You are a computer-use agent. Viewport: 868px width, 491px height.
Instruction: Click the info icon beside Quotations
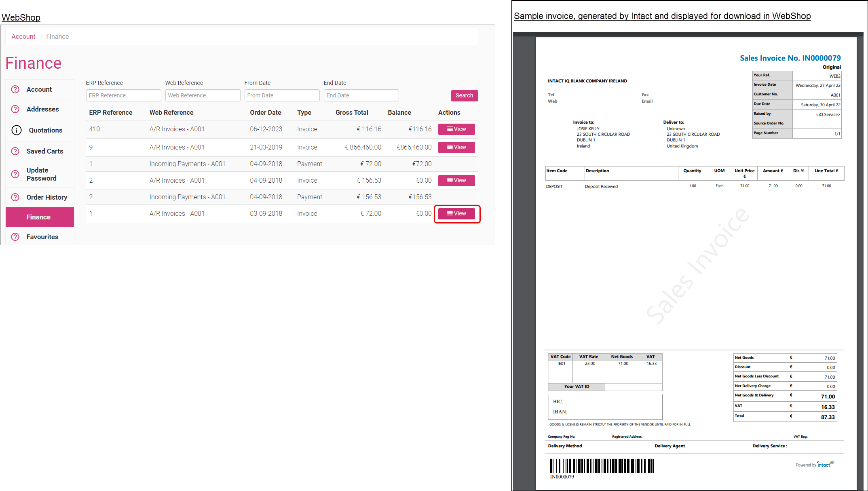[17, 130]
